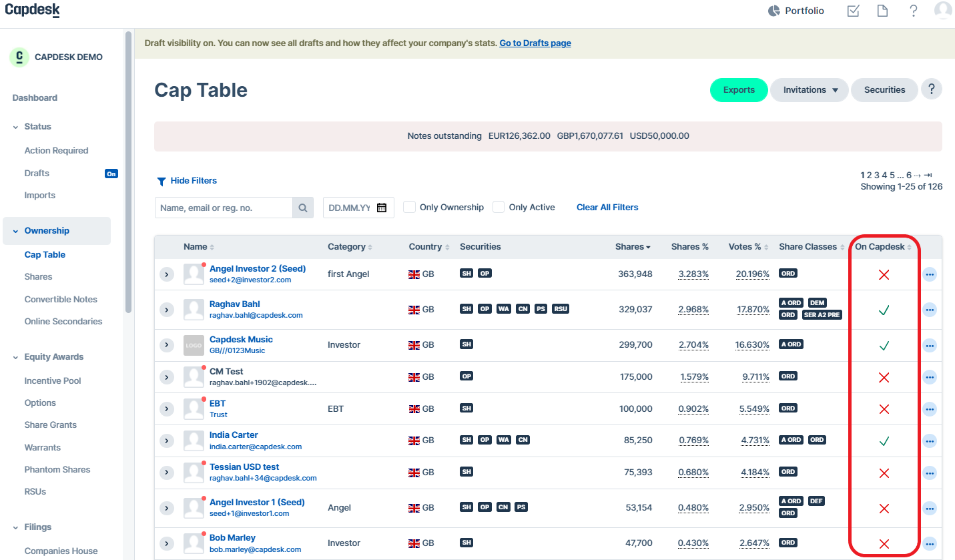This screenshot has height=560, width=955.
Task: Open the Invitations dropdown
Action: 810,90
